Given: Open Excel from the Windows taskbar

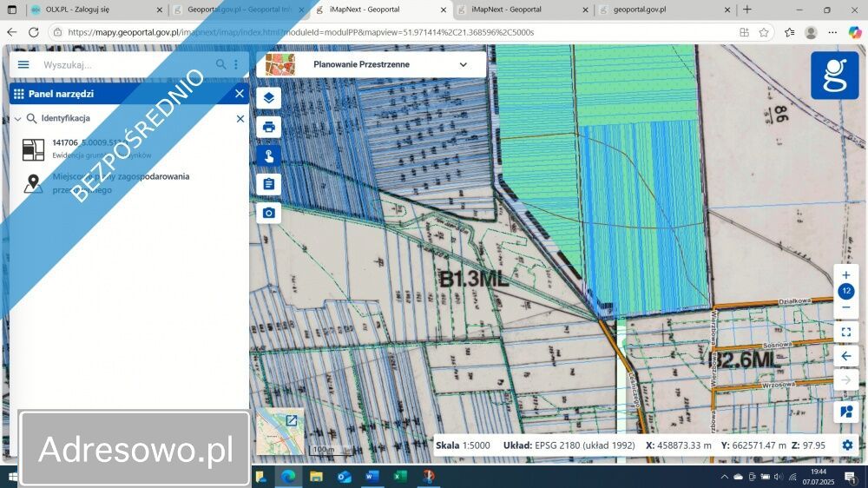Looking at the screenshot, I should 399,477.
